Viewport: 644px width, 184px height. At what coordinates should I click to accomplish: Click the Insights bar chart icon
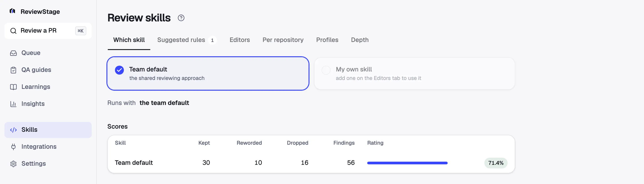pyautogui.click(x=13, y=104)
